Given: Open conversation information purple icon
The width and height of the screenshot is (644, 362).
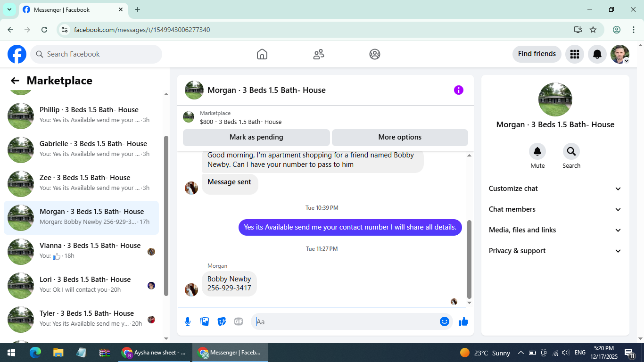Looking at the screenshot, I should (459, 90).
